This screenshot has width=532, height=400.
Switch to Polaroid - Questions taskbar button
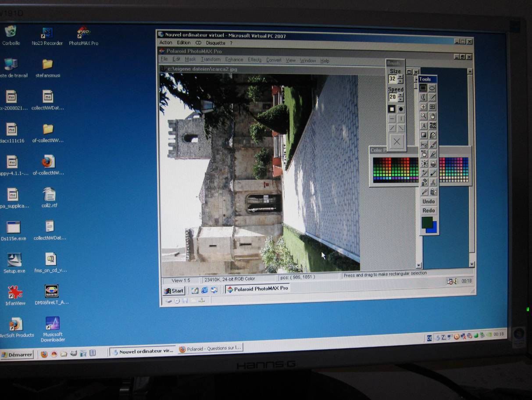coord(210,349)
